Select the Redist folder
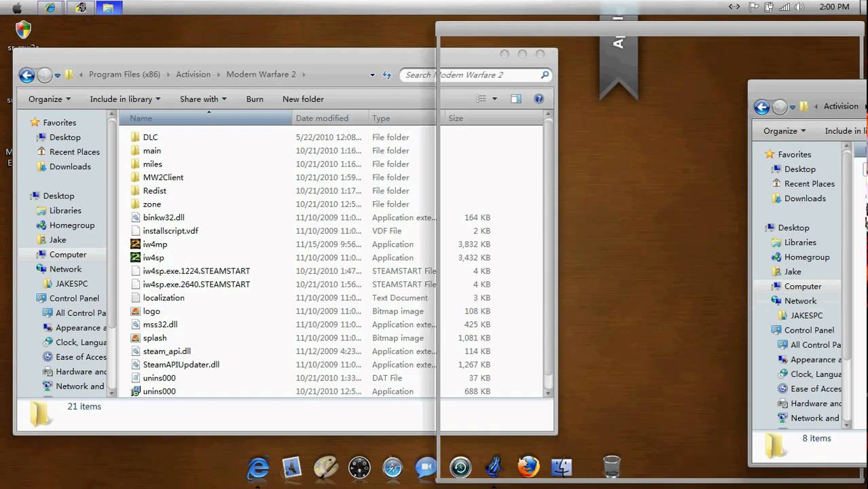Image resolution: width=868 pixels, height=489 pixels. pyautogui.click(x=154, y=191)
